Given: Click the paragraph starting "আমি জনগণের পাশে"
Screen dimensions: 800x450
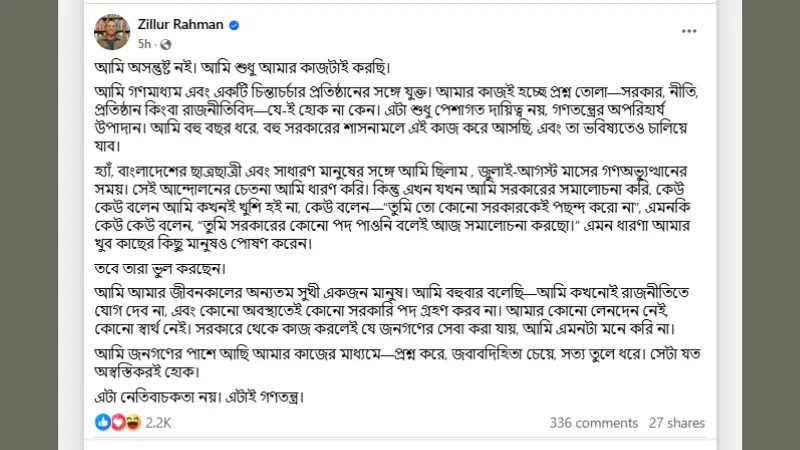Looking at the screenshot, I should pos(397,362).
